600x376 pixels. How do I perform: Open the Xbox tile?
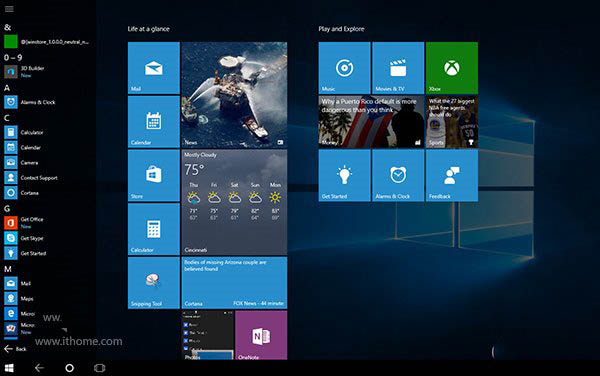click(x=452, y=68)
